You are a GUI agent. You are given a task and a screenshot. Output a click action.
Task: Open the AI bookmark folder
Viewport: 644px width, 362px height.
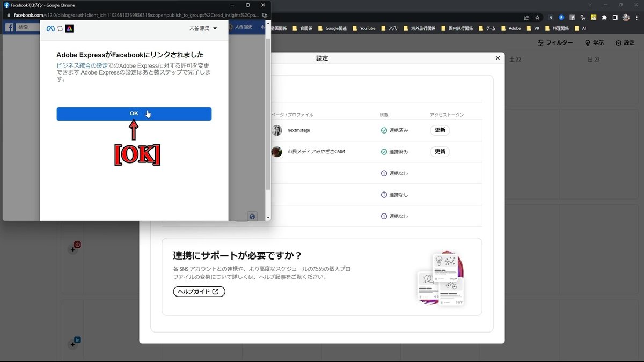581,28
